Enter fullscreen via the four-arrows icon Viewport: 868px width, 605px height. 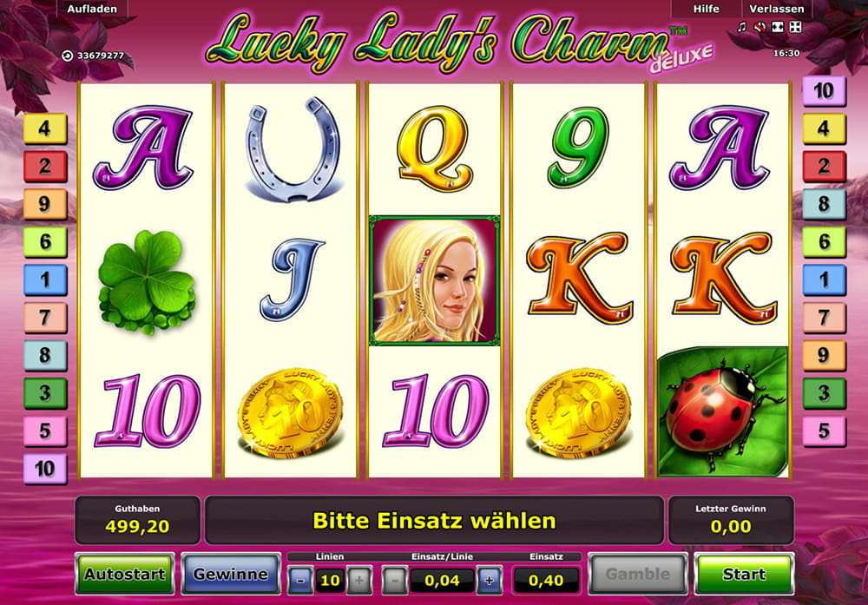[795, 27]
